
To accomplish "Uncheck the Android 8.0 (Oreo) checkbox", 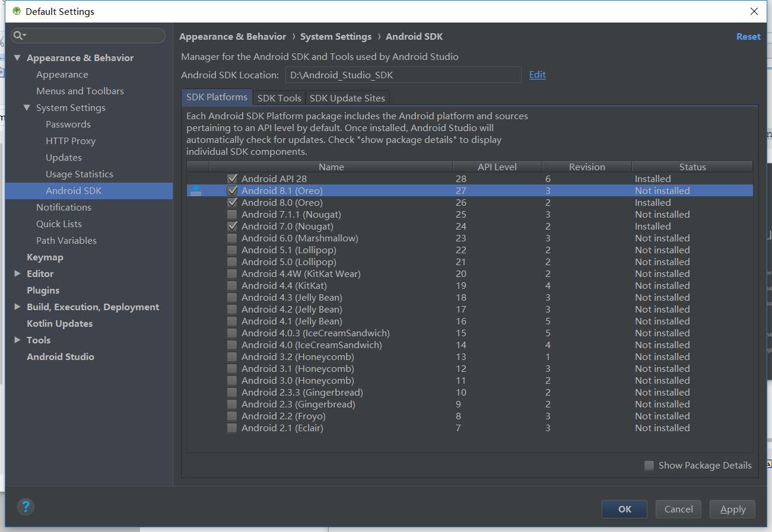I will [232, 202].
